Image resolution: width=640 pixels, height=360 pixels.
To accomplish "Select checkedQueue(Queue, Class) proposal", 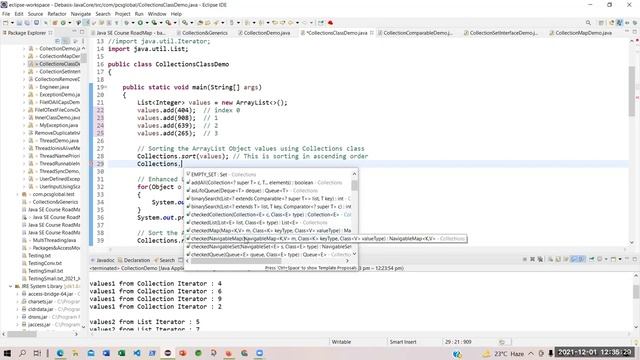I will (269, 254).
